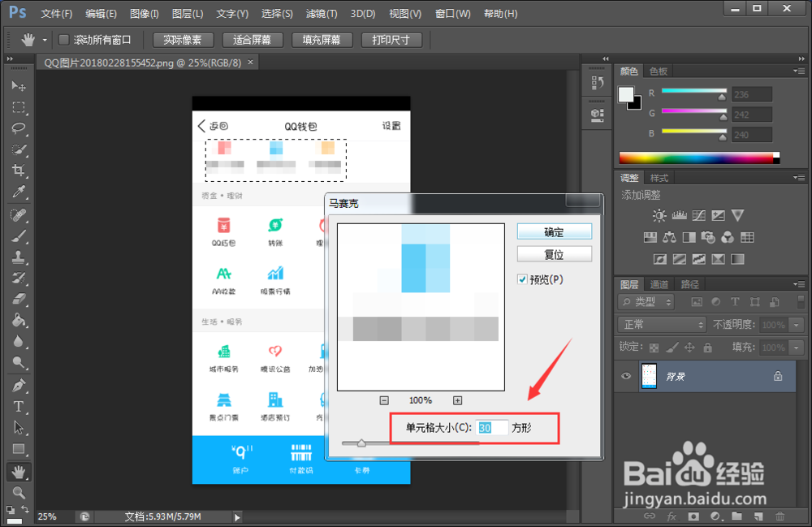Select the Rectangular Marquee tool

(x=19, y=107)
